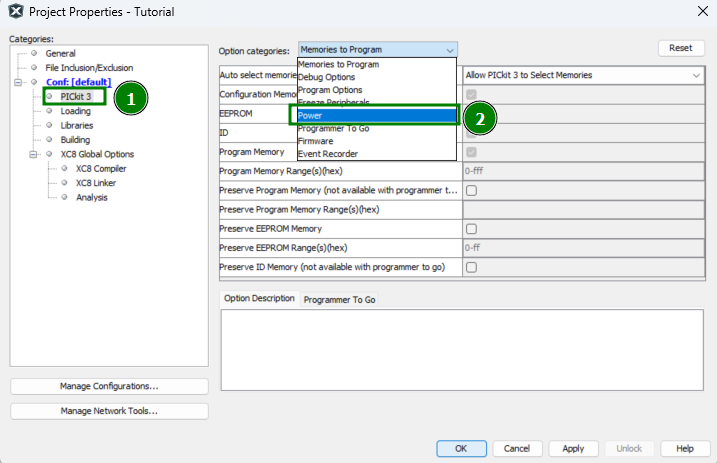Open Help for project properties
This screenshot has height=463, width=717.
pos(685,449)
